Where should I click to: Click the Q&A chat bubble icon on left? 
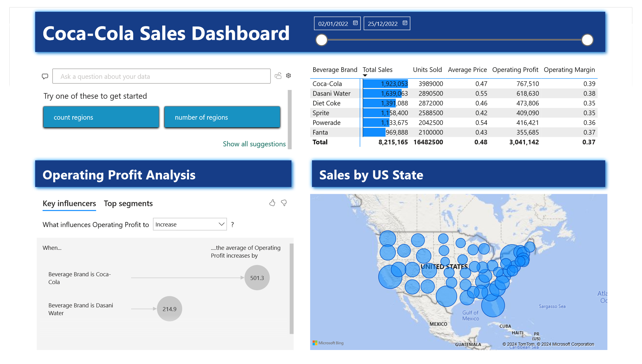tap(45, 76)
